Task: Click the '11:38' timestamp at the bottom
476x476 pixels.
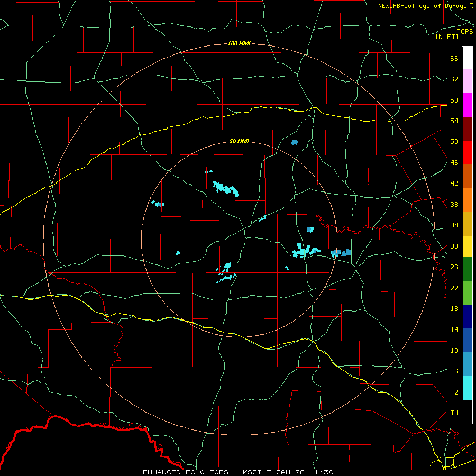Action: click(321, 472)
